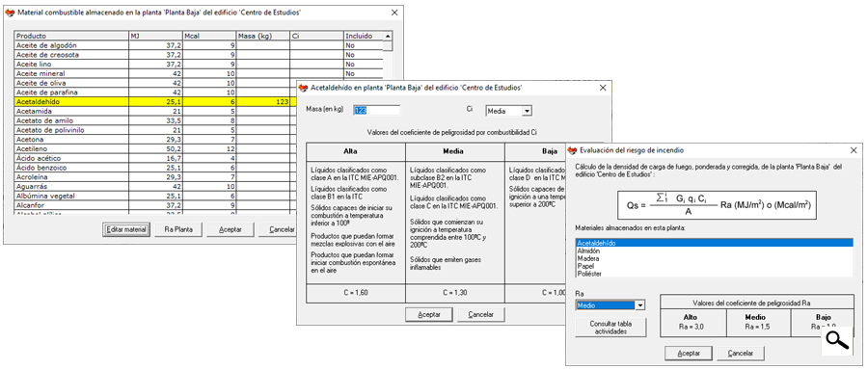
Task: Click Ra Planta button
Action: tap(178, 229)
